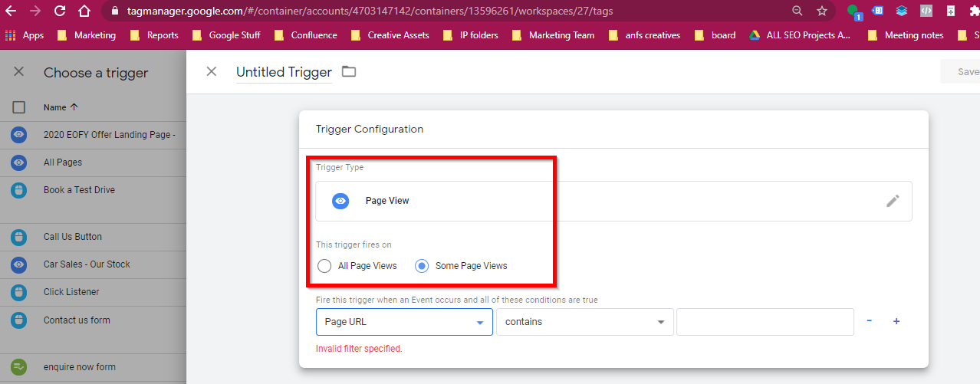Click the Call Us Button trigger icon
This screenshot has height=384, width=980.
point(19,237)
